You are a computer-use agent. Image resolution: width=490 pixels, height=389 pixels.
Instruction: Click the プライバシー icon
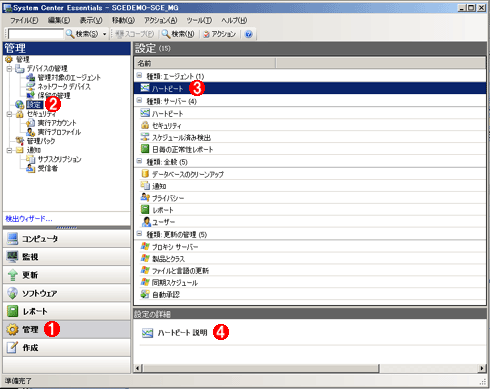pyautogui.click(x=145, y=198)
